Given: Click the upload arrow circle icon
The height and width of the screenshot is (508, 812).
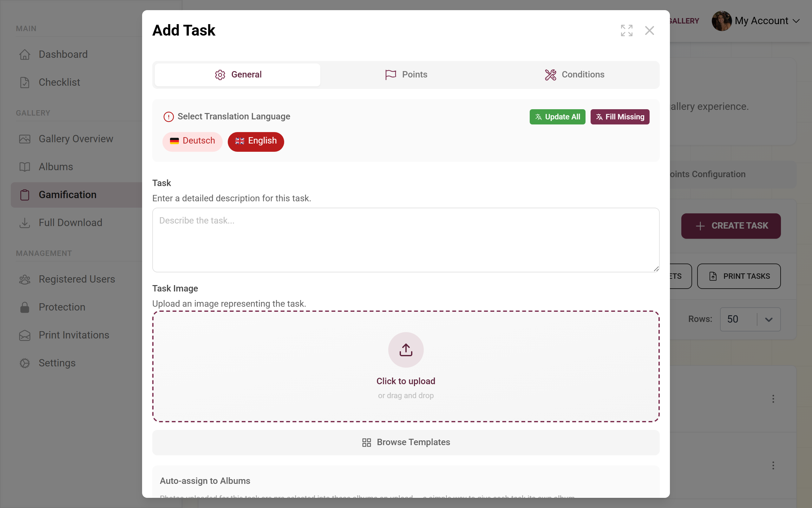Looking at the screenshot, I should click(406, 350).
